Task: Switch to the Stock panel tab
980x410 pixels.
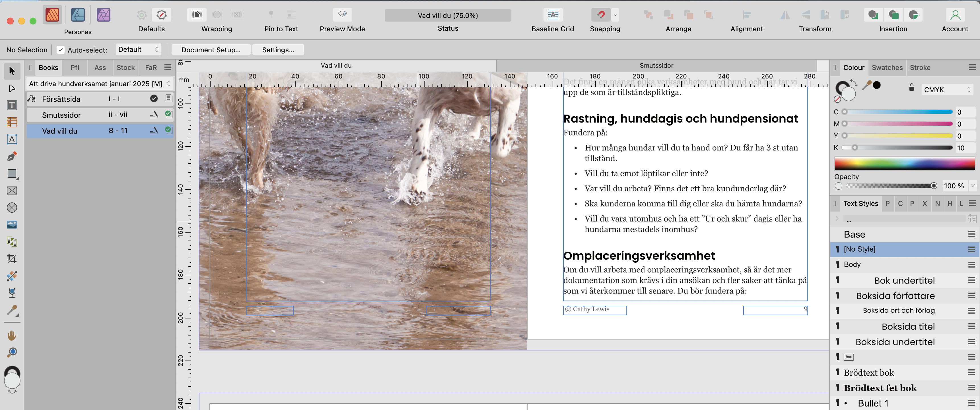Action: [x=125, y=67]
